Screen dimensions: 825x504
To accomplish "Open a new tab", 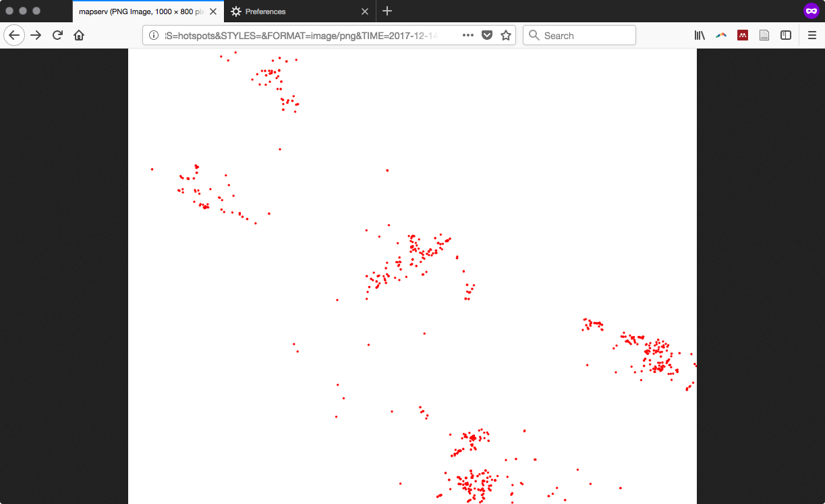I will [x=387, y=11].
